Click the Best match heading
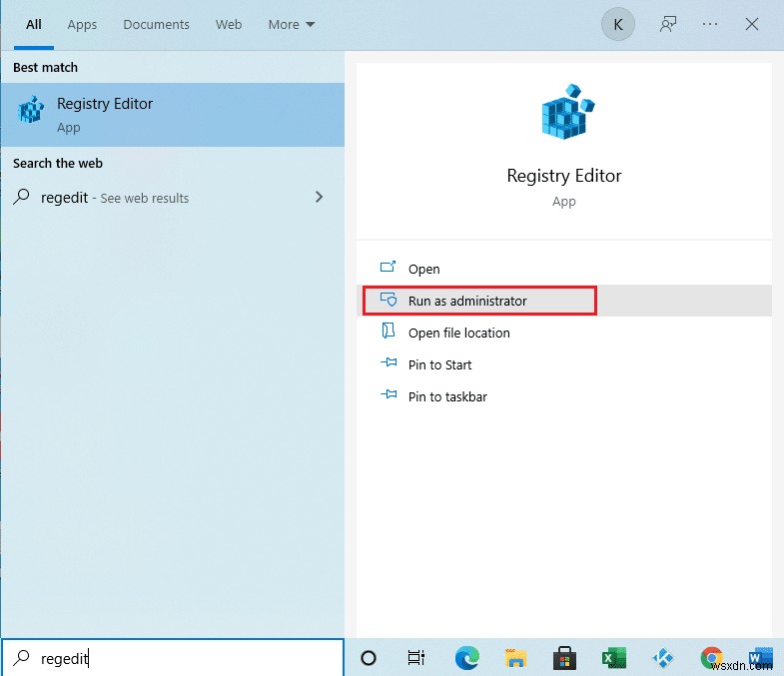784x676 pixels. pos(46,68)
